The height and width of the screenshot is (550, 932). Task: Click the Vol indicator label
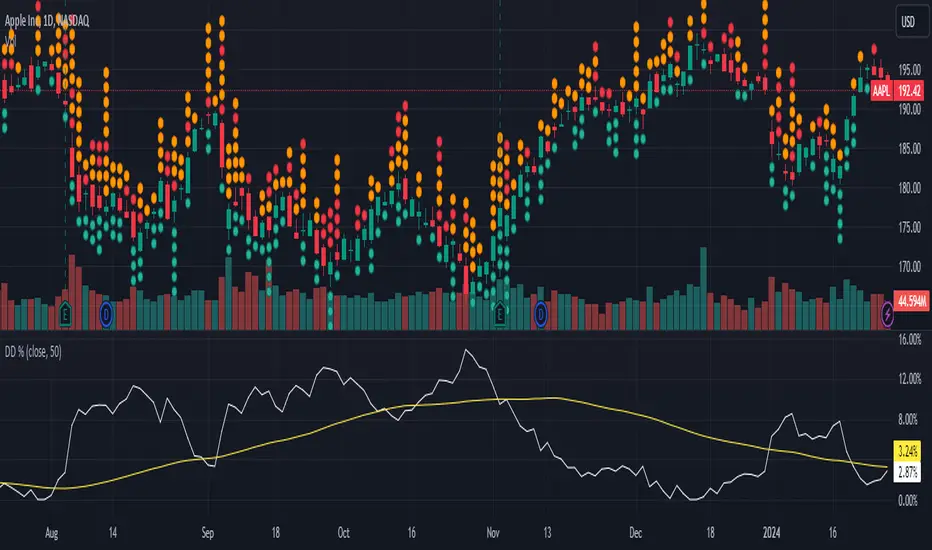(x=10, y=40)
